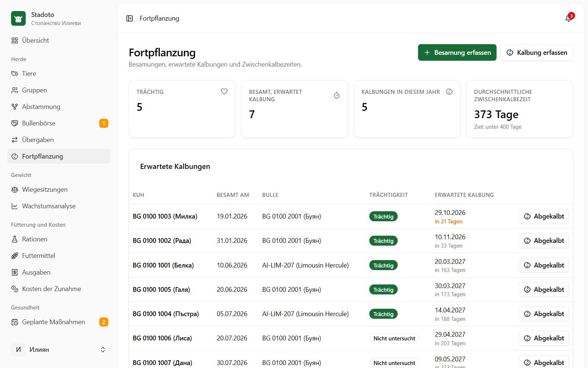The width and height of the screenshot is (588, 368).
Task: Click the Übergaben arrows icon
Action: click(15, 140)
